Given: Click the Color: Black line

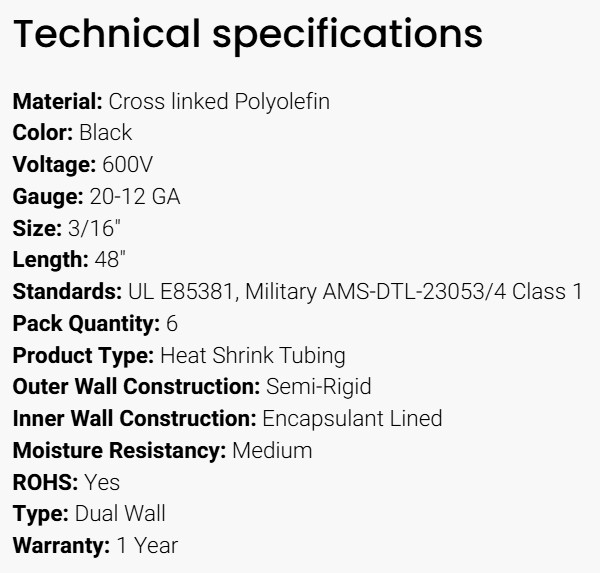Looking at the screenshot, I should coord(72,133).
